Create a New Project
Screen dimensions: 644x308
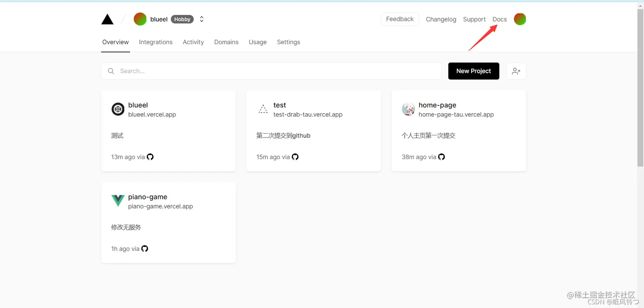474,71
